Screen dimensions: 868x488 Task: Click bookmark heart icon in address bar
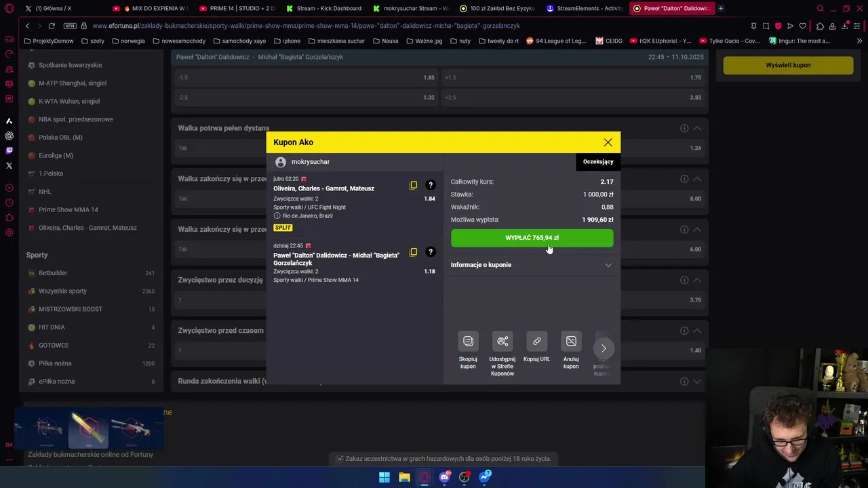coord(803,26)
